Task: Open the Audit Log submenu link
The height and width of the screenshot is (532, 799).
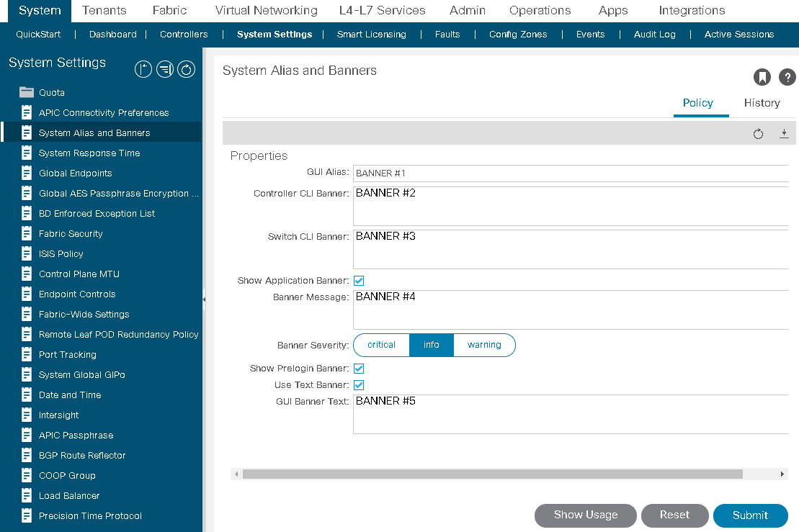Action: tap(654, 34)
